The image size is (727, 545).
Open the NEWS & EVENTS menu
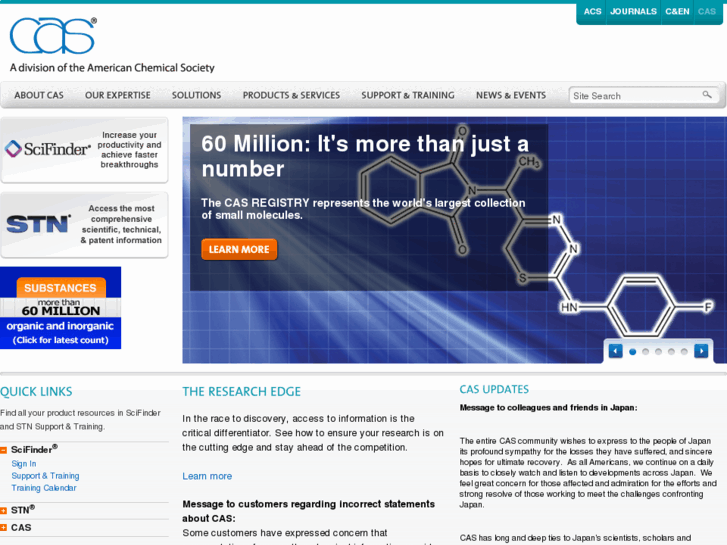point(511,95)
